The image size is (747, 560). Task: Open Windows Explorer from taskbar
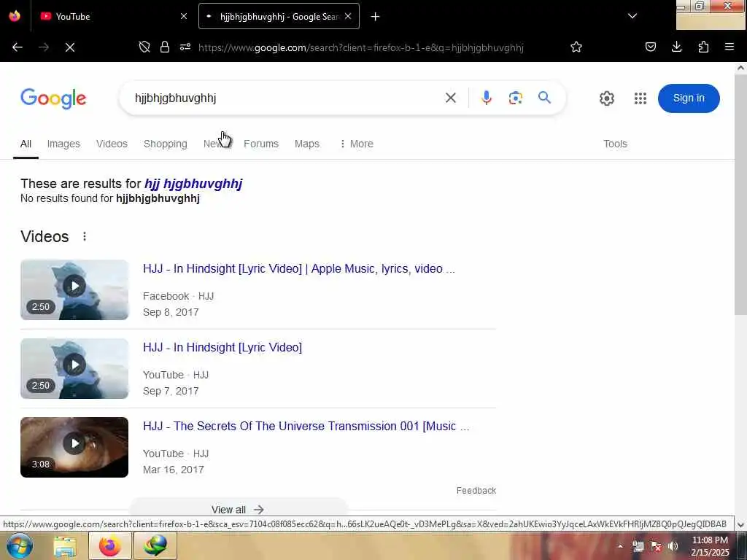click(65, 545)
